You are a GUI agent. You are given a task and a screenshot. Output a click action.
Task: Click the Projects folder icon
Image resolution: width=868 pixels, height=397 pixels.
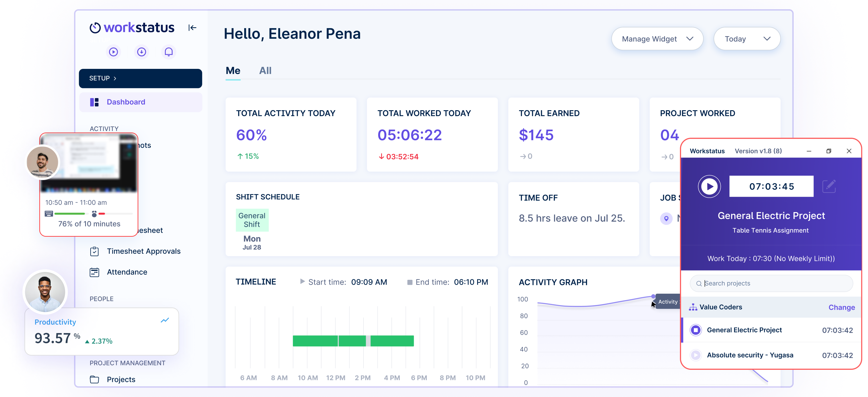tap(94, 379)
